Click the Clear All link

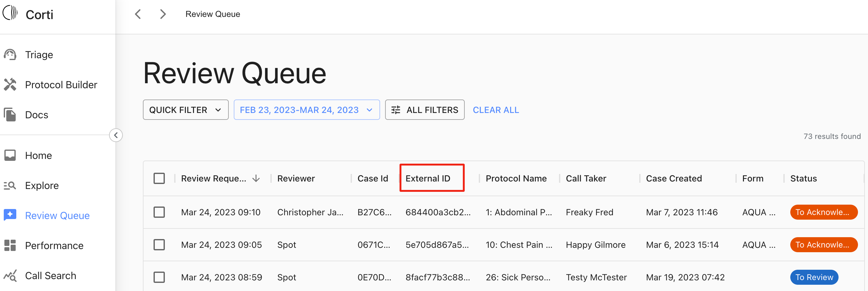point(496,110)
